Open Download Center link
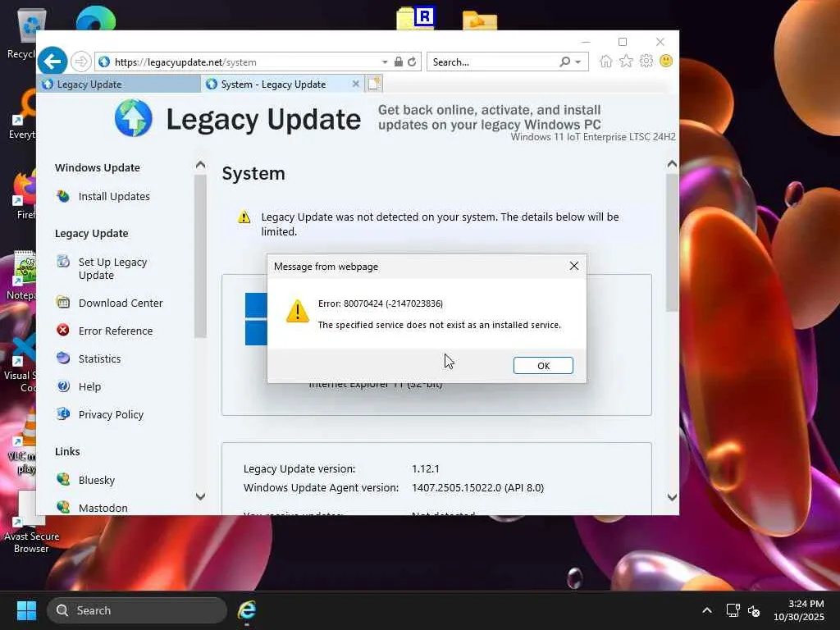The height and width of the screenshot is (630, 840). coord(121,304)
